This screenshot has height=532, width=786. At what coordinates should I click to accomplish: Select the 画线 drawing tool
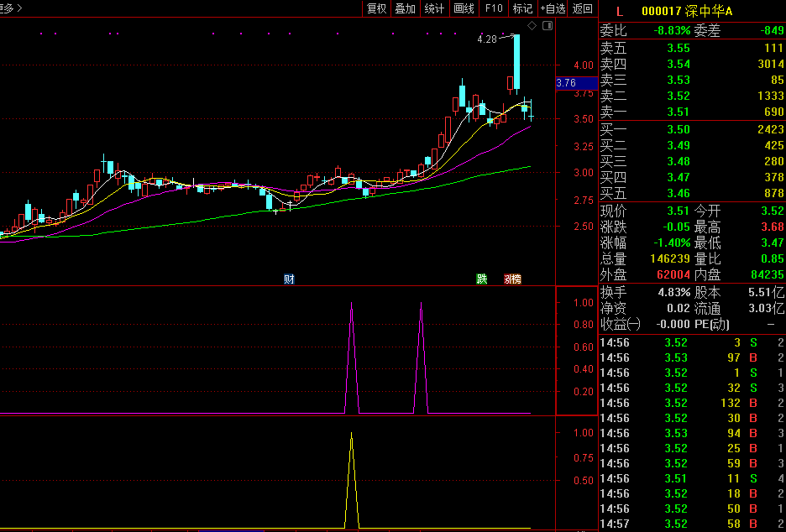[464, 8]
